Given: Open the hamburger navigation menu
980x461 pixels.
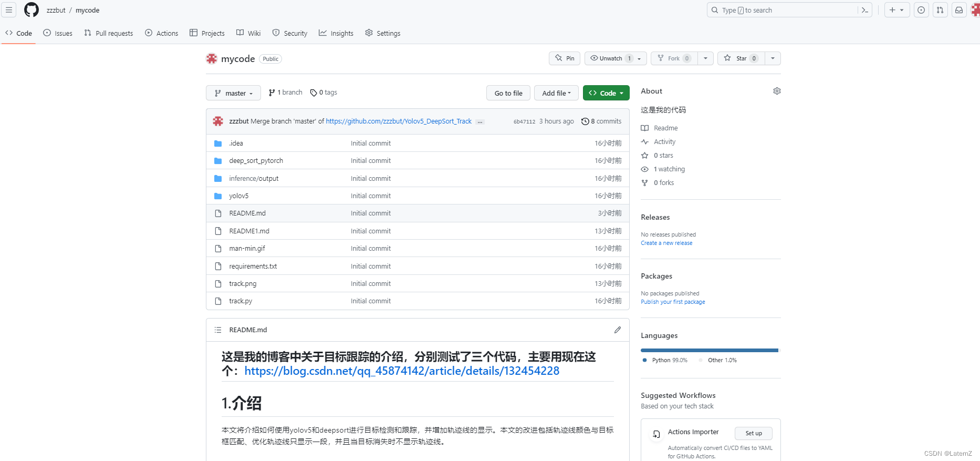Looking at the screenshot, I should (9, 10).
